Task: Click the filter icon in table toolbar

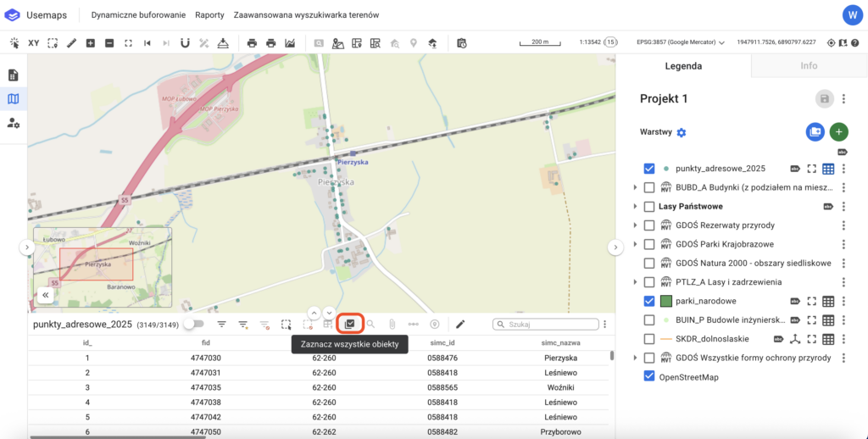Action: click(x=222, y=324)
